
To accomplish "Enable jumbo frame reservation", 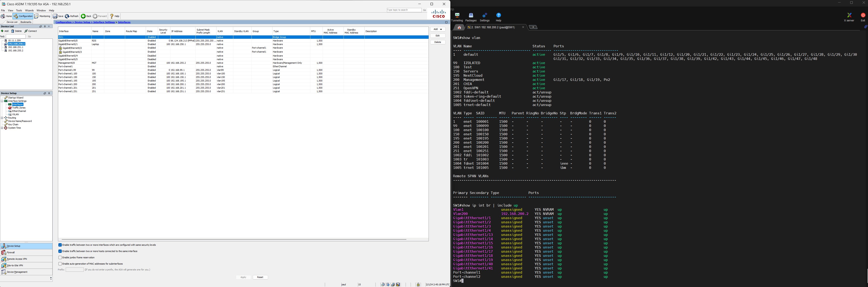I will 60,258.
